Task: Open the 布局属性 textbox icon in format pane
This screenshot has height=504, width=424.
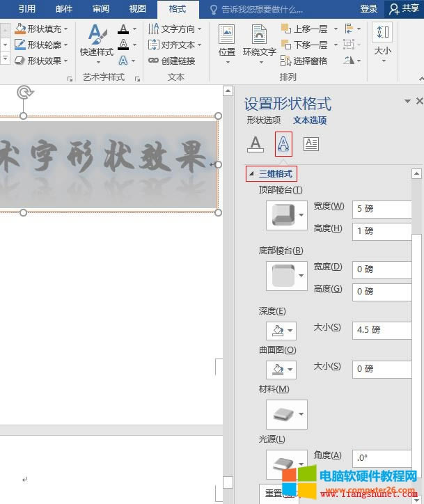Action: coord(311,144)
